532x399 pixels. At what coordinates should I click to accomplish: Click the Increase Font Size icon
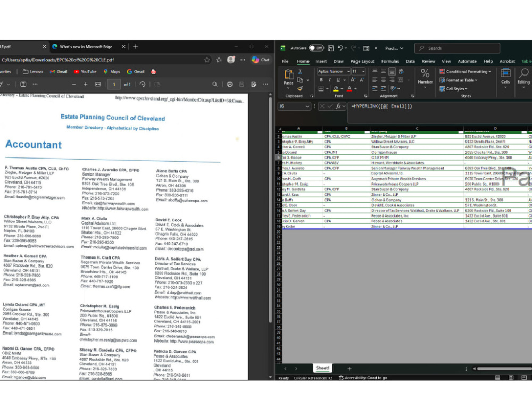[x=353, y=80]
